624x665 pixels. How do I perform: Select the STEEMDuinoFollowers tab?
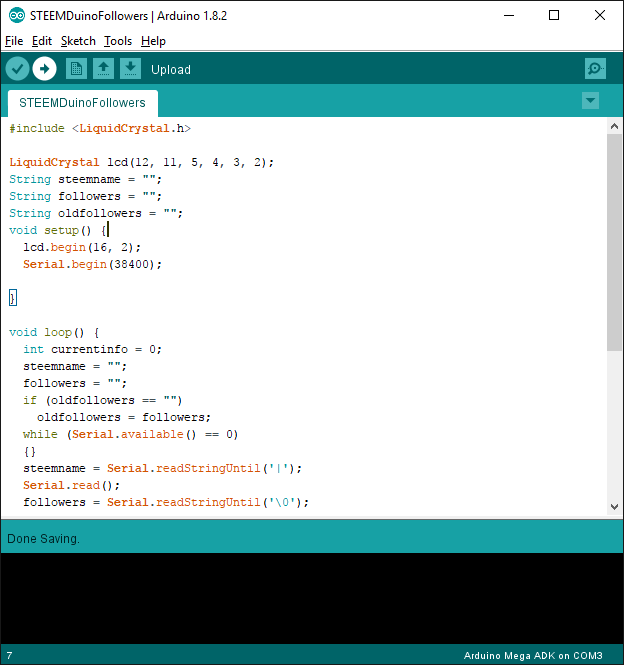tap(83, 103)
